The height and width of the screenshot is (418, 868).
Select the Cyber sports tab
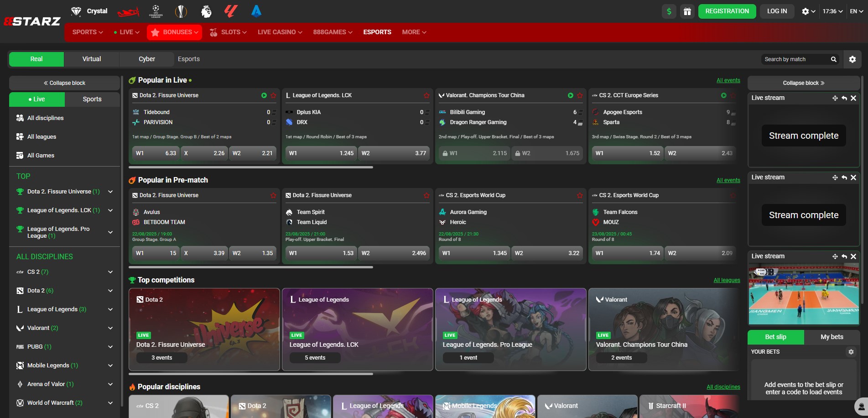tap(147, 59)
